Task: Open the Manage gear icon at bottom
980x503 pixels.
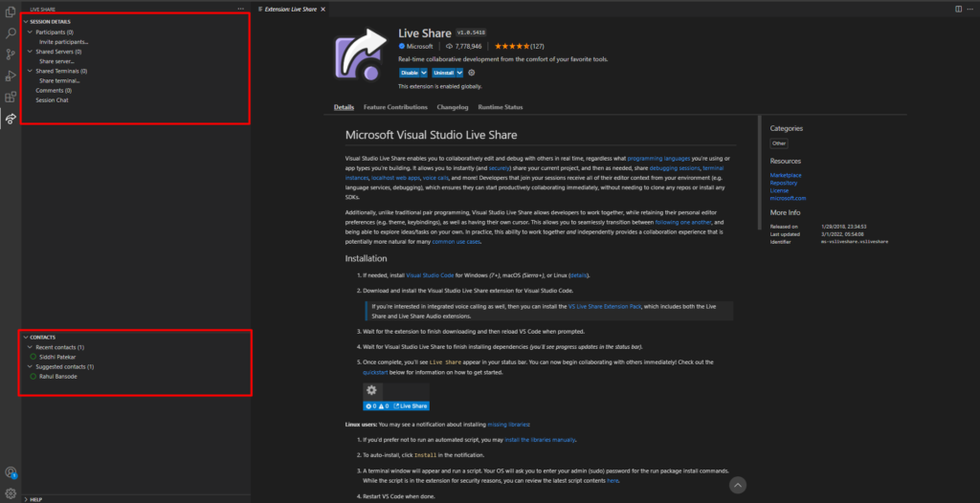Action: click(x=10, y=493)
